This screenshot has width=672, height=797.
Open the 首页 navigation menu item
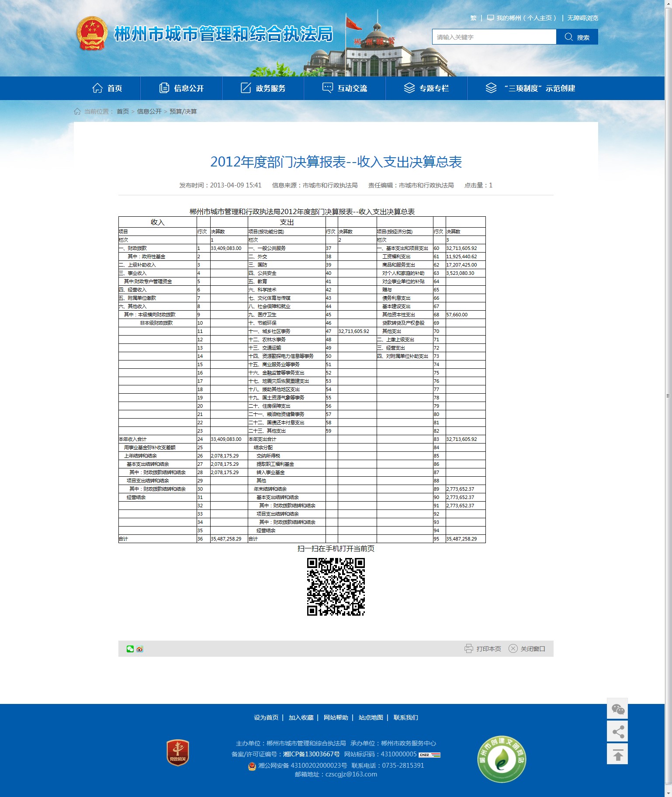click(107, 88)
